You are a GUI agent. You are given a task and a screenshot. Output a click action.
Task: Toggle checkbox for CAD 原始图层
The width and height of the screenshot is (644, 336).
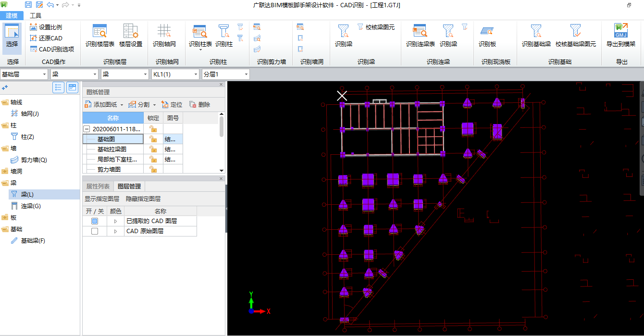(x=95, y=231)
